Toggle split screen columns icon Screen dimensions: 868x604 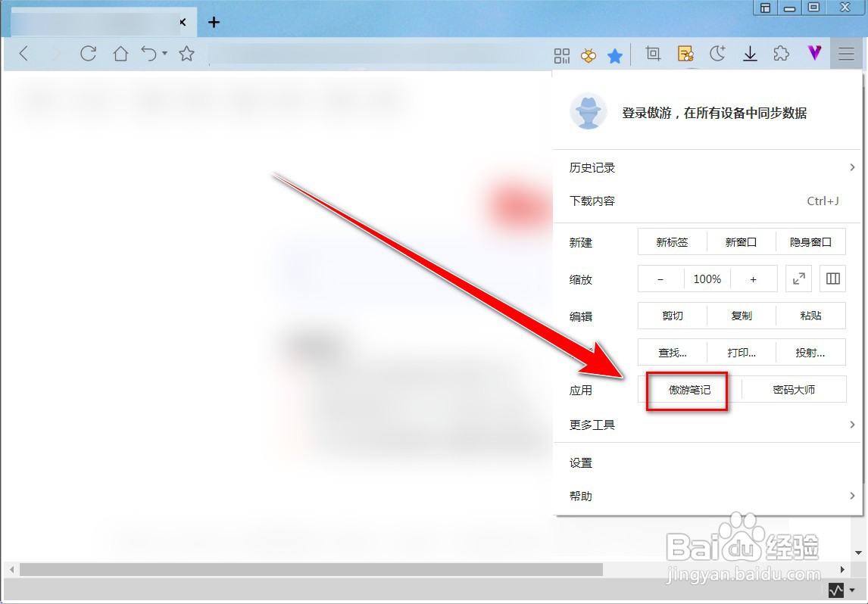[833, 279]
